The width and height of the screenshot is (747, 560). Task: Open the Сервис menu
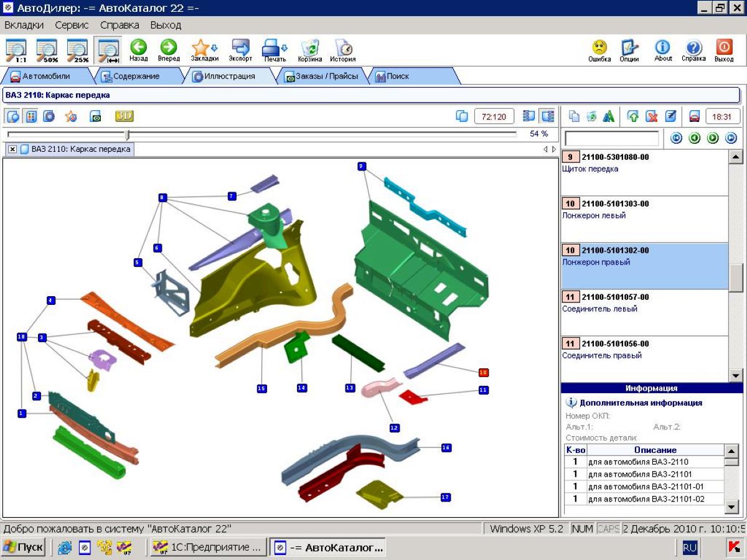tap(72, 26)
